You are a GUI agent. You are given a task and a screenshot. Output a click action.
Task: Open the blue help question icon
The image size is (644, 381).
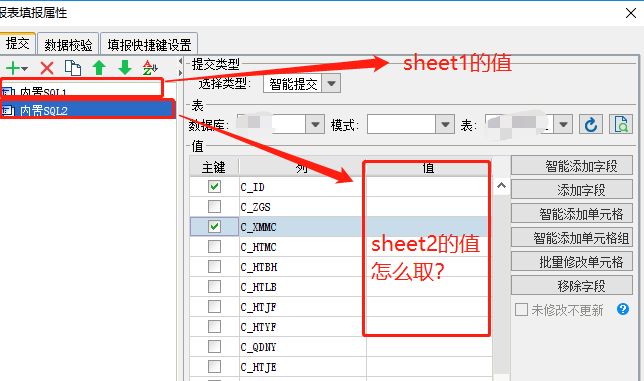(x=623, y=309)
